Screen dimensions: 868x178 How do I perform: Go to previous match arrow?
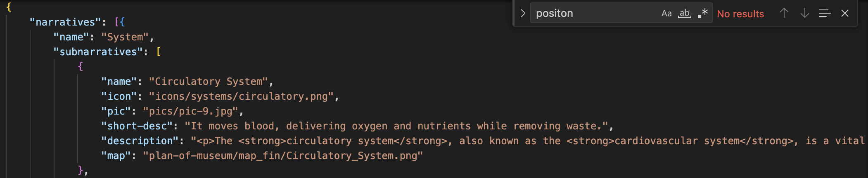[x=784, y=13]
